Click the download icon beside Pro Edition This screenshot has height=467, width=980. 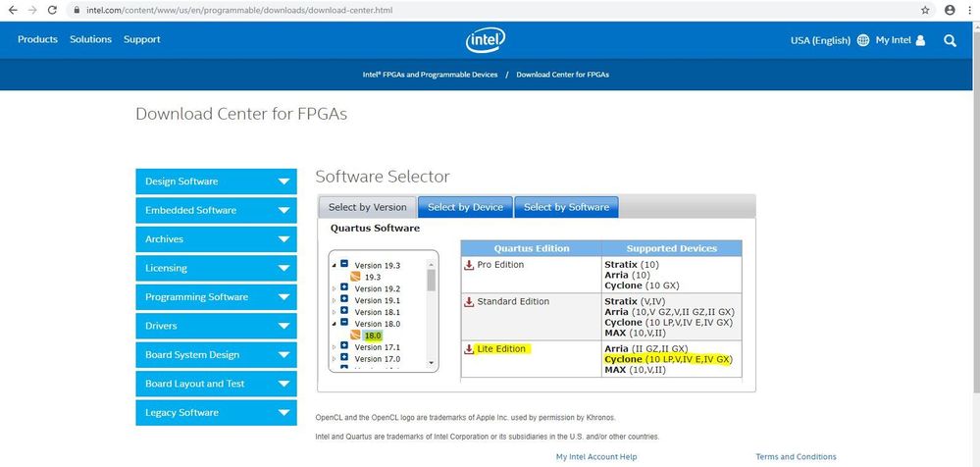pyautogui.click(x=469, y=265)
